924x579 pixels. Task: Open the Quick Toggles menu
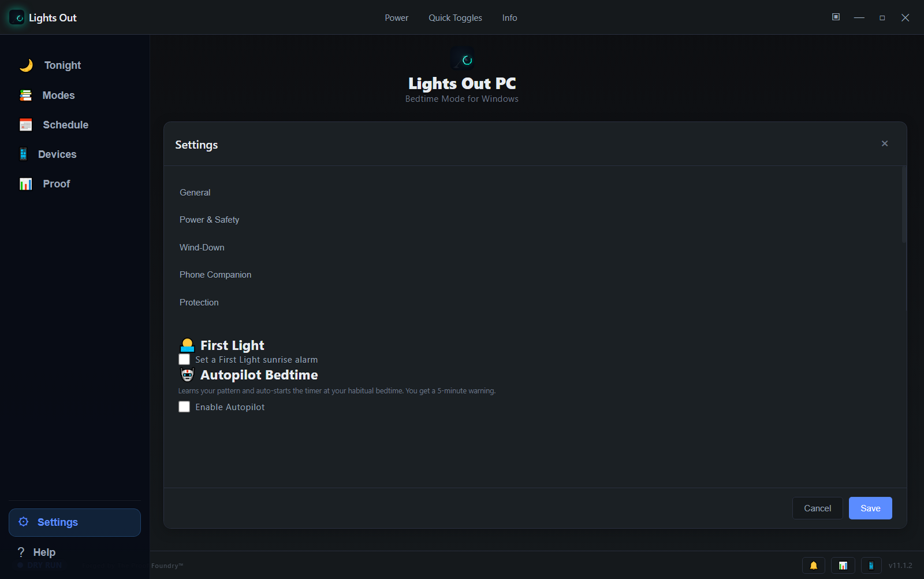(455, 18)
